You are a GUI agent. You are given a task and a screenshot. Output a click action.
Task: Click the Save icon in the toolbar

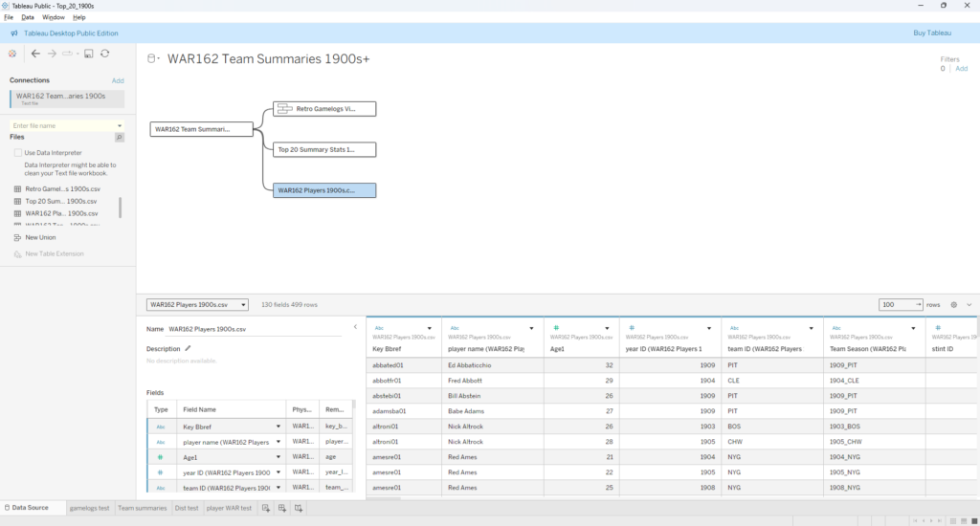click(x=88, y=54)
